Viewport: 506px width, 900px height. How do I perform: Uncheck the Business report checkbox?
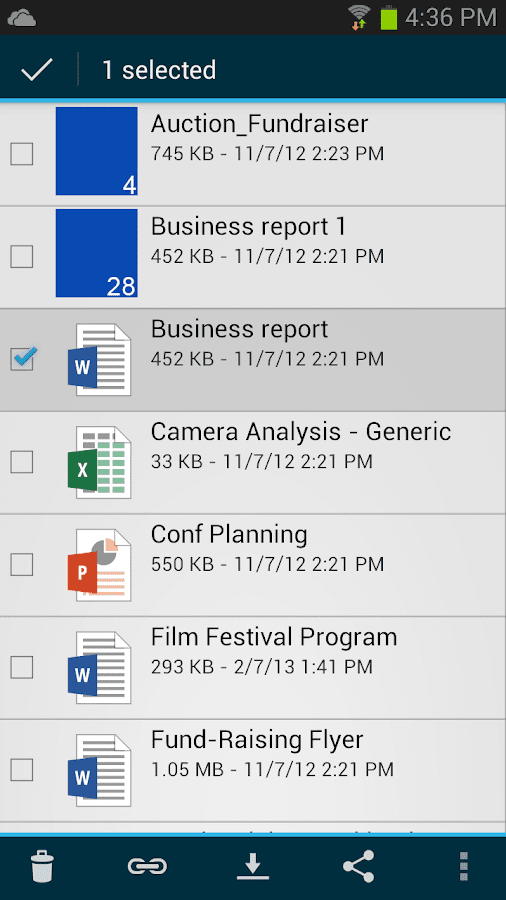point(22,358)
